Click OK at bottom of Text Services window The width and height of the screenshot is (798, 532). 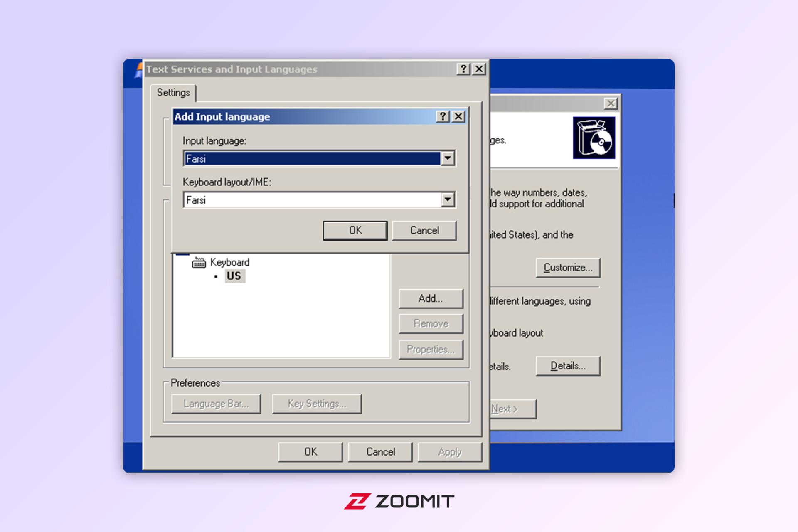(x=310, y=452)
